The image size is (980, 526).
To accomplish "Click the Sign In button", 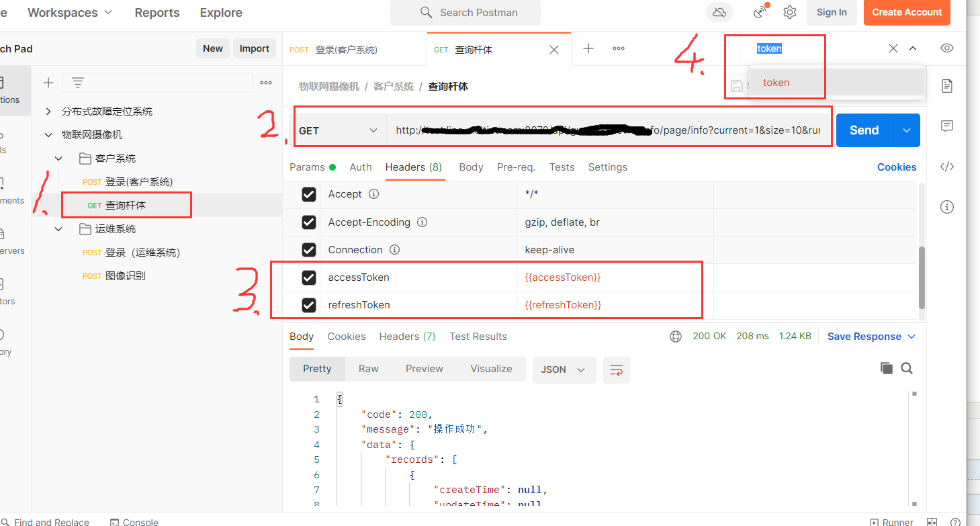I will [832, 12].
